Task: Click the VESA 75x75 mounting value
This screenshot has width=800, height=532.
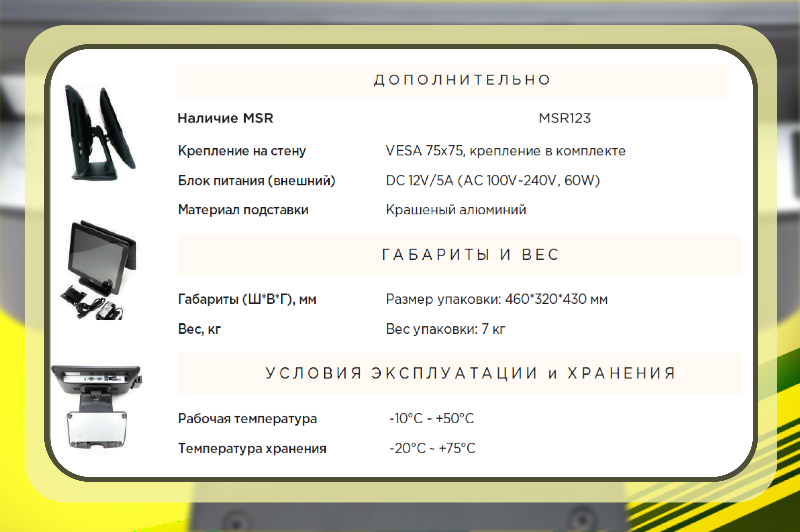Action: (x=506, y=151)
